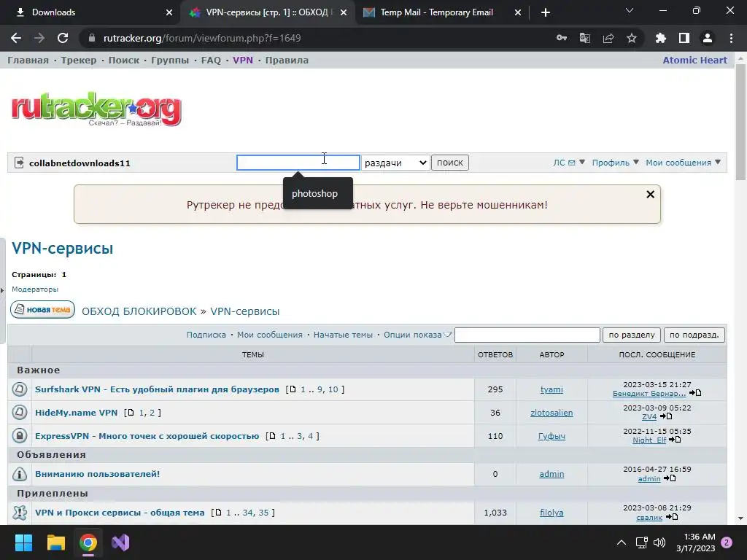Go to last post in ExpressVPN row
Screen dimensions: 747x560
[675, 440]
